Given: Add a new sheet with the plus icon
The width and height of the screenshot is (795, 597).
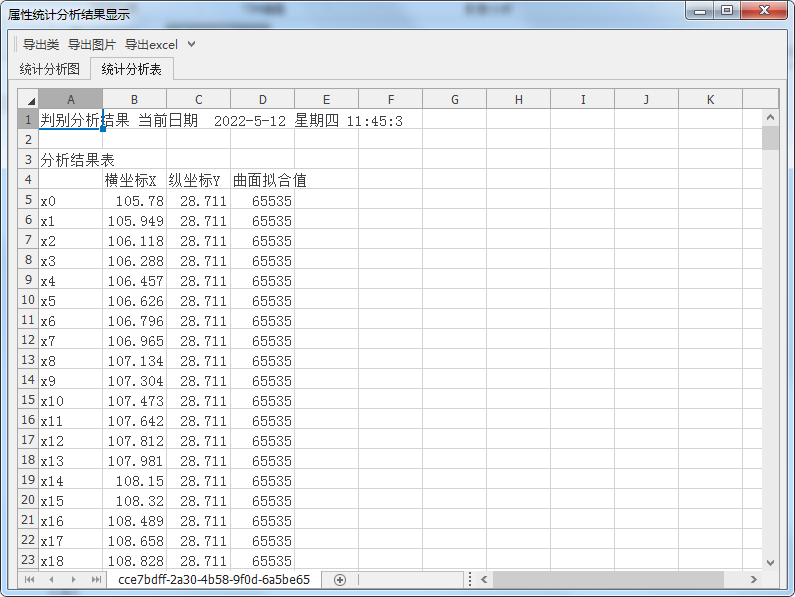Looking at the screenshot, I should (340, 580).
